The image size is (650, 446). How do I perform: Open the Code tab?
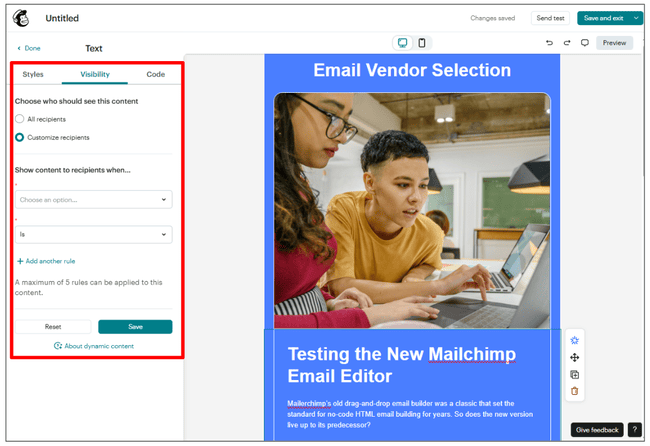(x=155, y=74)
